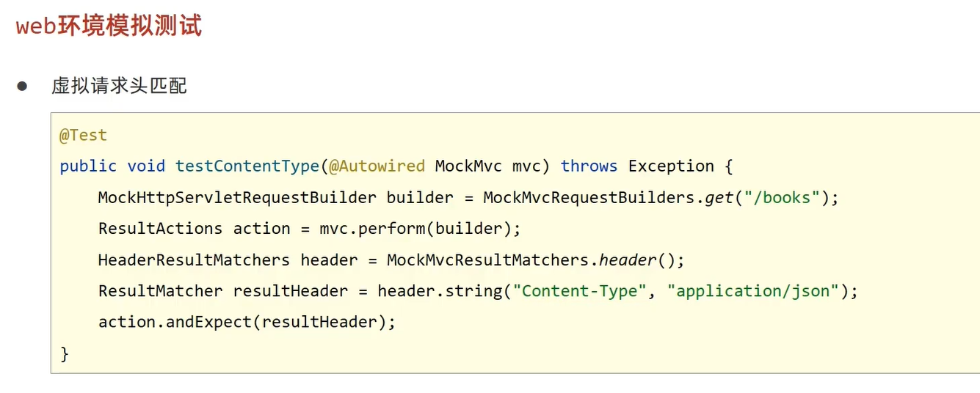Click the bullet point before 虚拟请求头匹配
980x393 pixels.
22,87
